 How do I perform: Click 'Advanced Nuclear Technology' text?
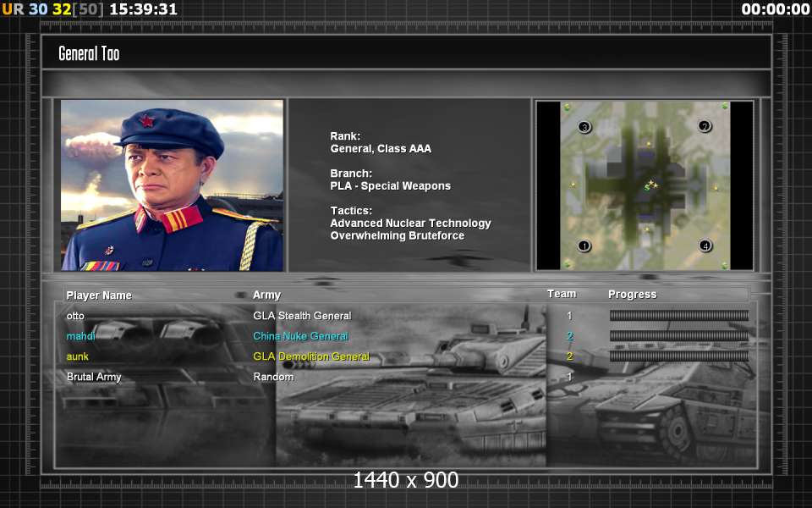coord(411,224)
